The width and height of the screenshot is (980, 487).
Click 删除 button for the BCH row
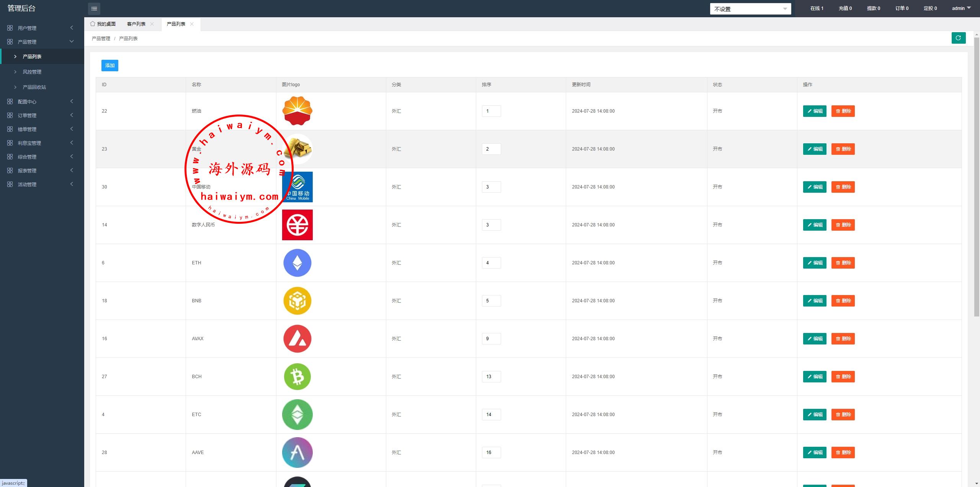(x=843, y=377)
